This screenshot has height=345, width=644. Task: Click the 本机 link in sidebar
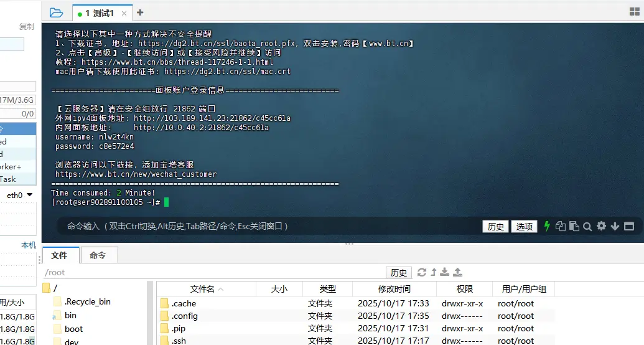29,245
